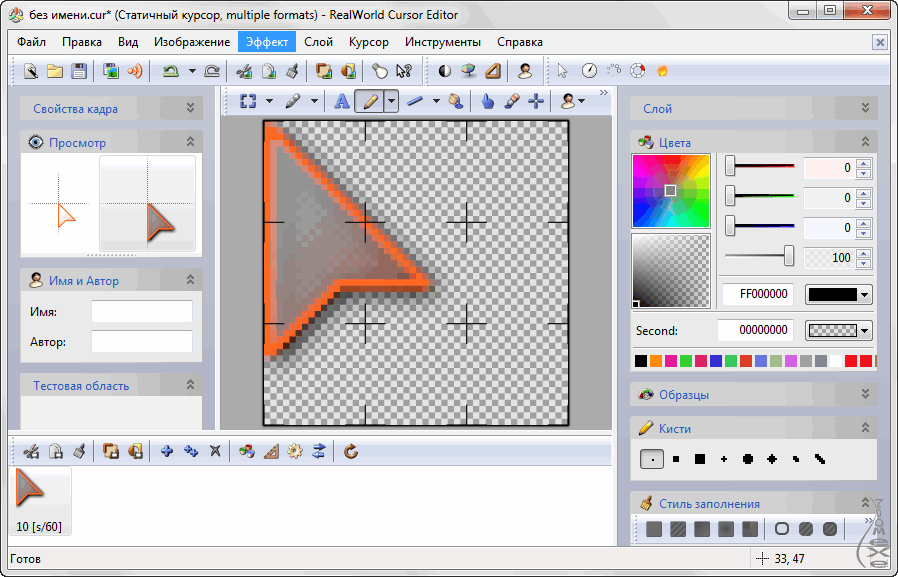Switch to the Эффект menu tab

point(266,42)
